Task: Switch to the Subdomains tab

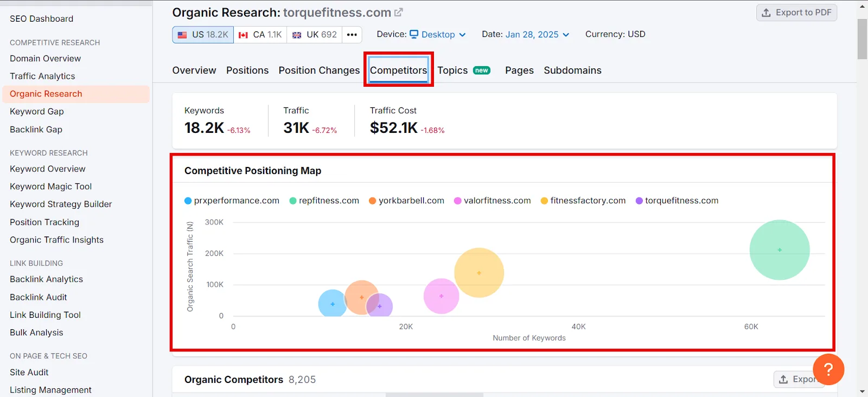Action: pyautogui.click(x=572, y=71)
